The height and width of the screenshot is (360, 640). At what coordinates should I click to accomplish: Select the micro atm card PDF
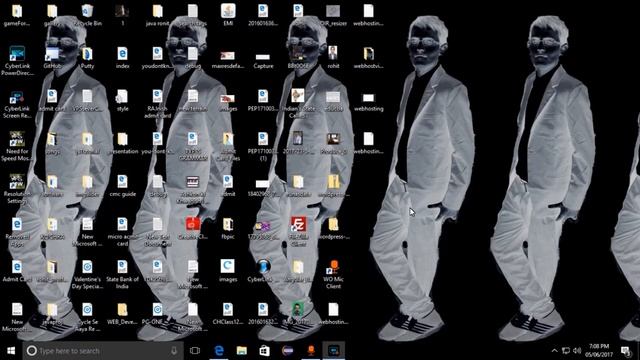coord(122,231)
